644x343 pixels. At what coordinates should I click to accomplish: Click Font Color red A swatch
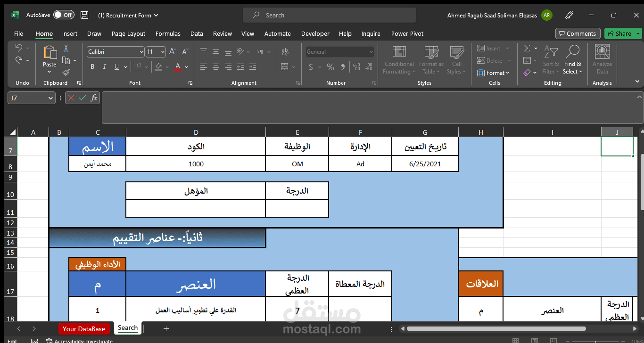click(178, 67)
